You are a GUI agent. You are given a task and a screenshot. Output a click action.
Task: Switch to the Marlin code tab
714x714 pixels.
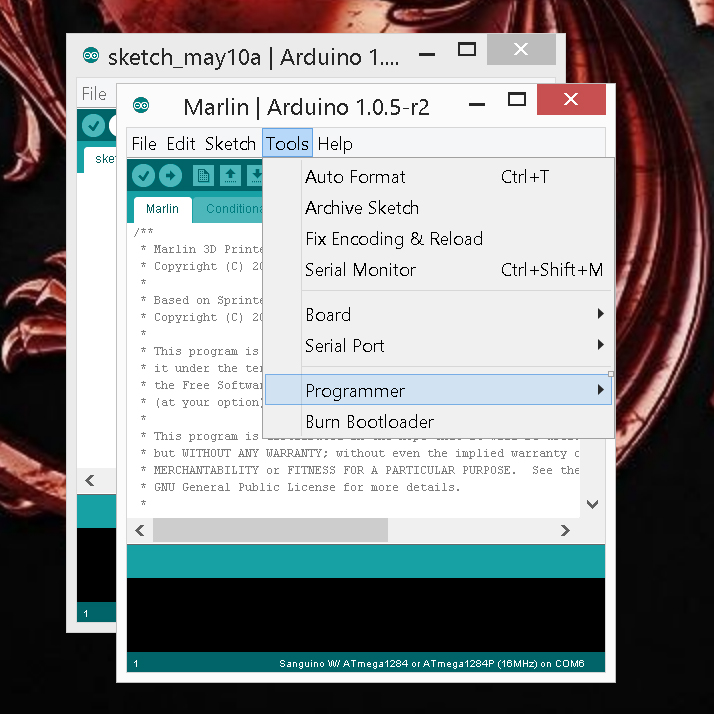163,209
